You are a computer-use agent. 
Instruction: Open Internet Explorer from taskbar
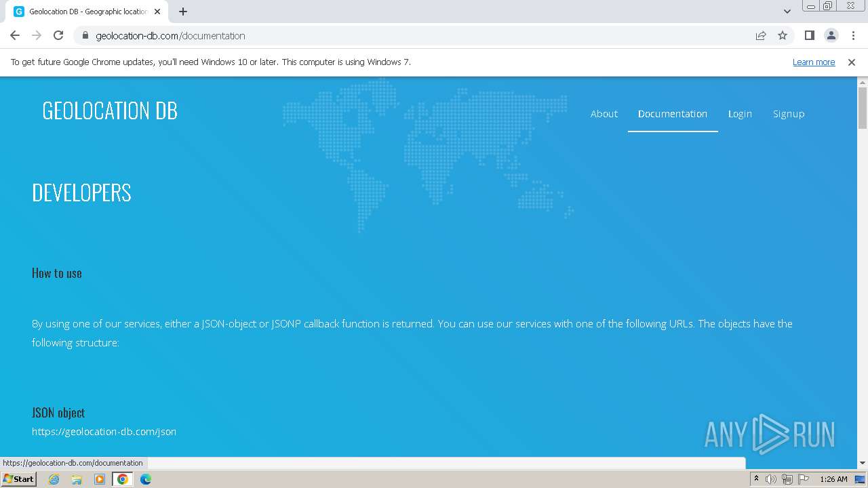(x=54, y=479)
